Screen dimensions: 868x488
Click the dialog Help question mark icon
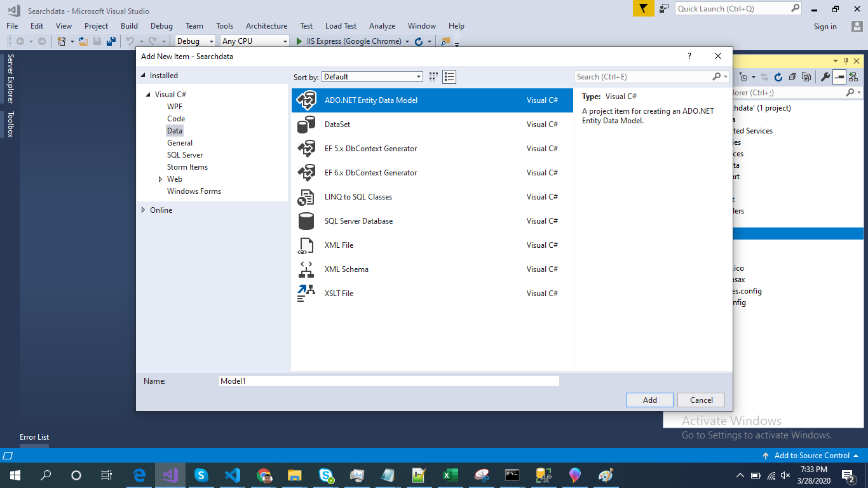[689, 56]
